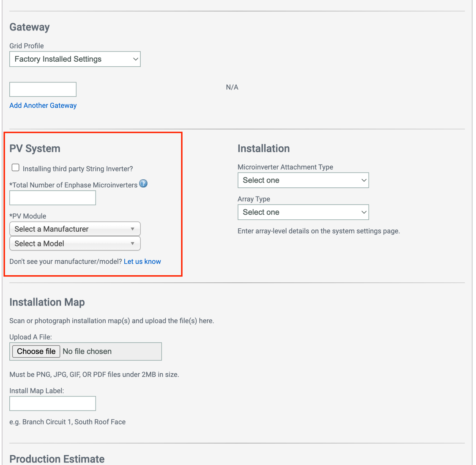The height and width of the screenshot is (465, 476).
Task: Click the Installation Map heading
Action: tap(47, 302)
